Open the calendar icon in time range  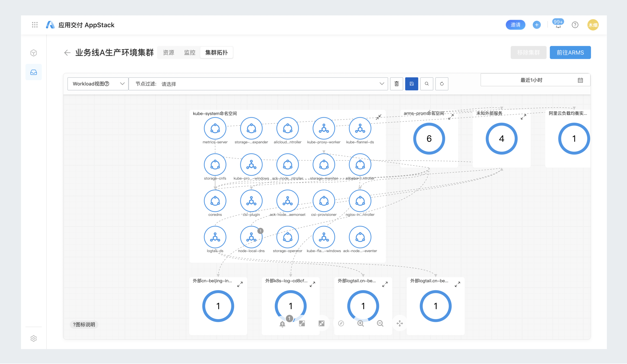pos(580,80)
